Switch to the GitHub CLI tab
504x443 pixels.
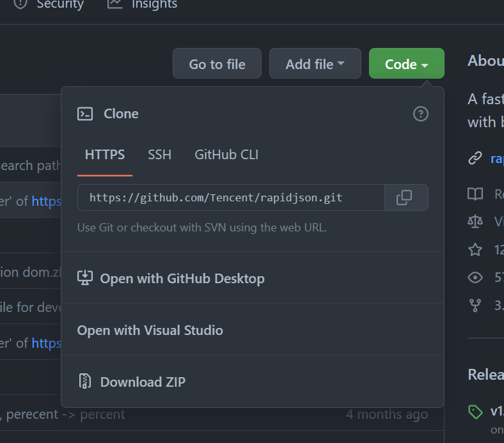click(x=226, y=155)
